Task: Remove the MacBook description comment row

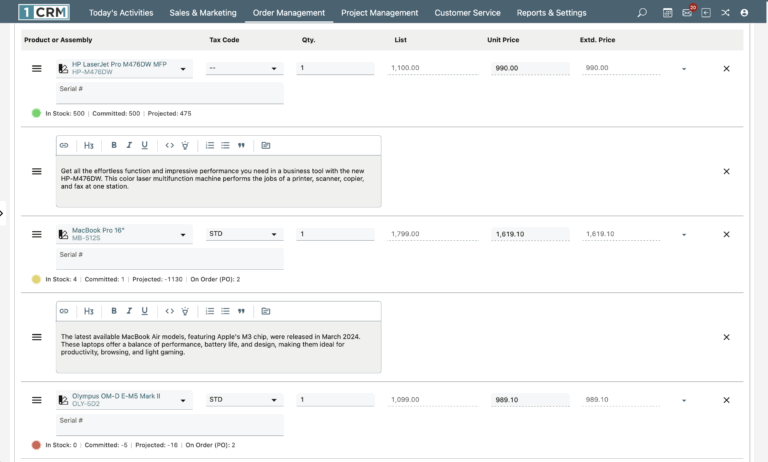Action: point(726,337)
